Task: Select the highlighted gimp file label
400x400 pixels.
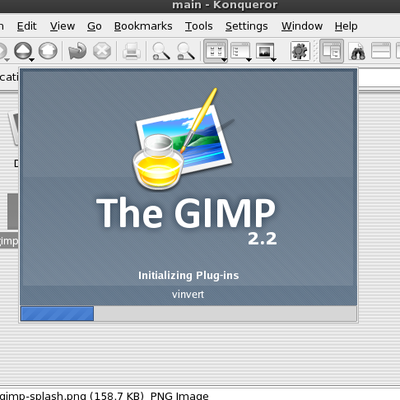Action: click(9, 241)
